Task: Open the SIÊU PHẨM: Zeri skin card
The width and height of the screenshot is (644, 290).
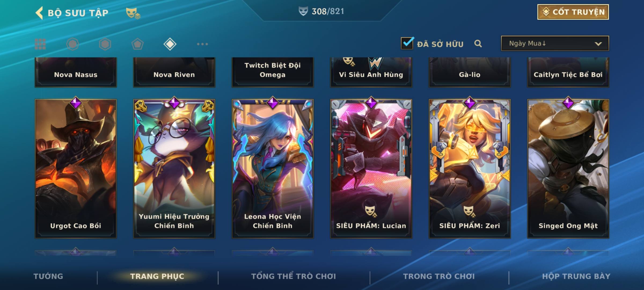Action: click(470, 169)
